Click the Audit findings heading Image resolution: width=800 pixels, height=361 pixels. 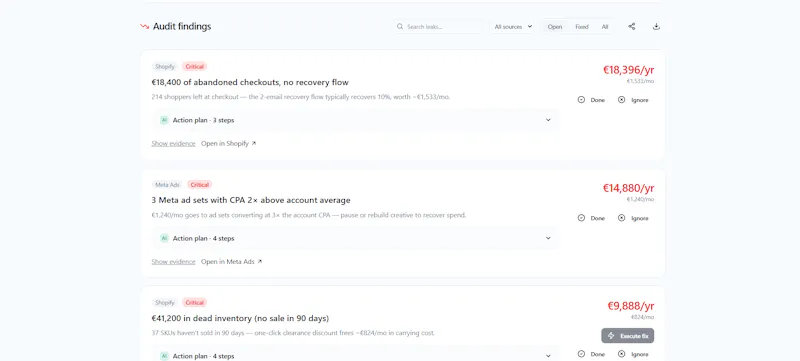(182, 27)
